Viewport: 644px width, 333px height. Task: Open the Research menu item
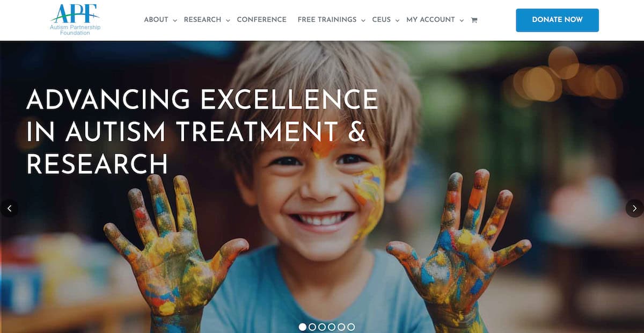tap(202, 20)
